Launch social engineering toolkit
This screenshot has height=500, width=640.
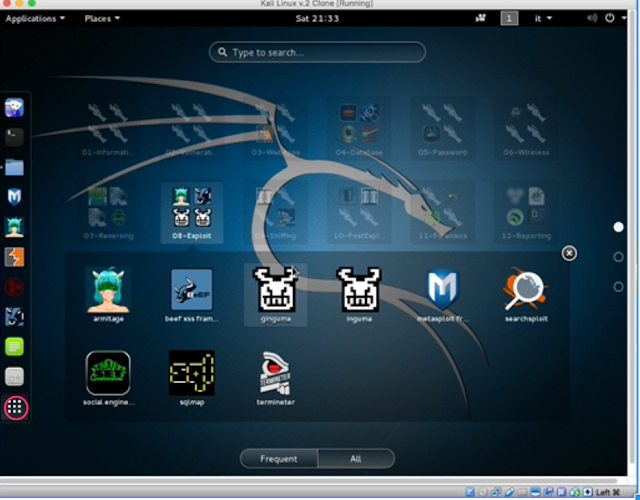[108, 378]
